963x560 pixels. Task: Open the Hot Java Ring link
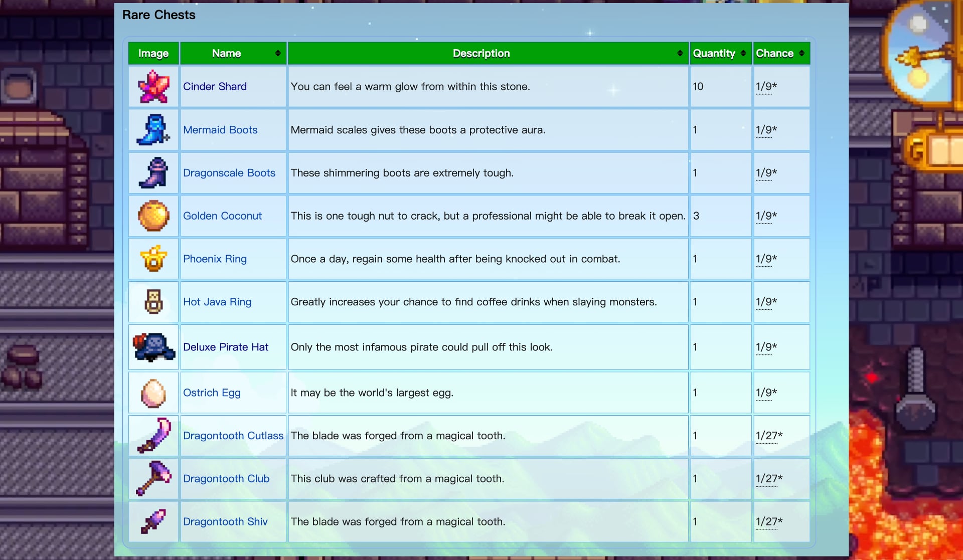point(217,302)
